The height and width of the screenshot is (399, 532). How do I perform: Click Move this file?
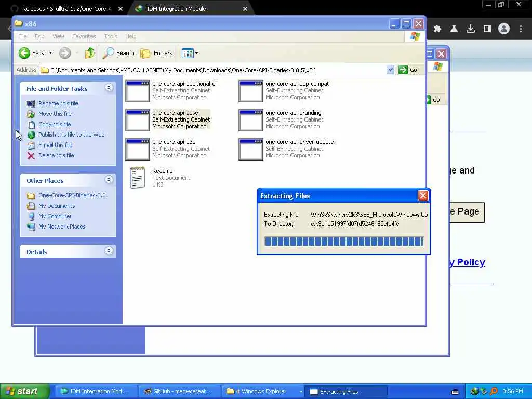coord(55,114)
